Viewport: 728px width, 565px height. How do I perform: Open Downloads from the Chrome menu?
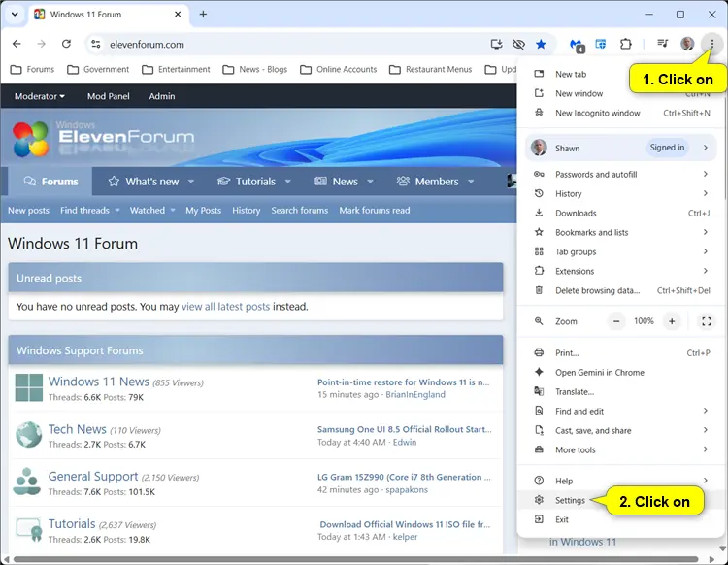coord(622,214)
